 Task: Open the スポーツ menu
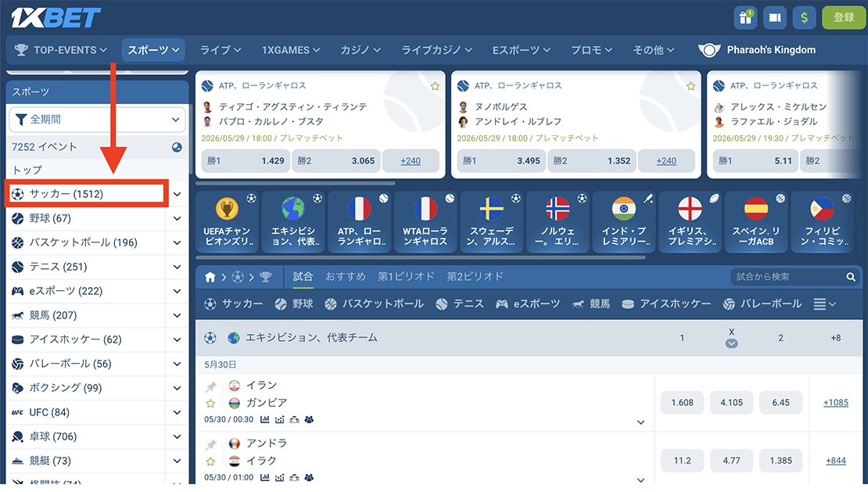tap(153, 50)
